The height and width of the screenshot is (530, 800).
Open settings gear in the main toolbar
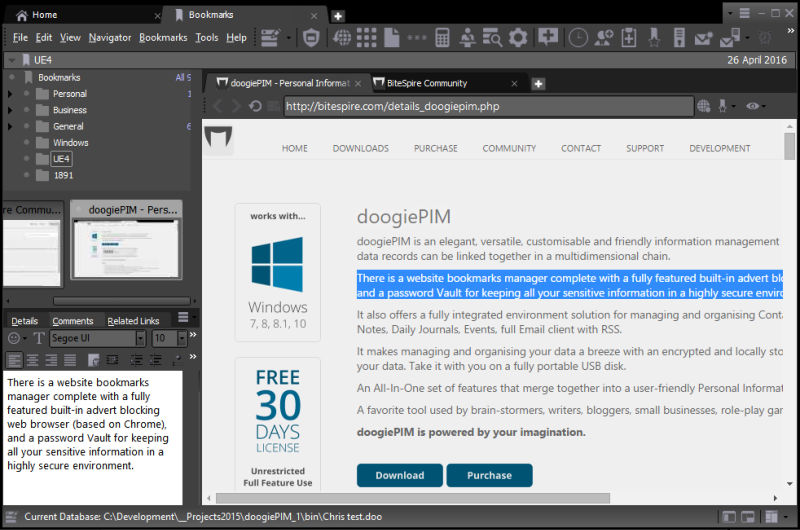pyautogui.click(x=518, y=38)
